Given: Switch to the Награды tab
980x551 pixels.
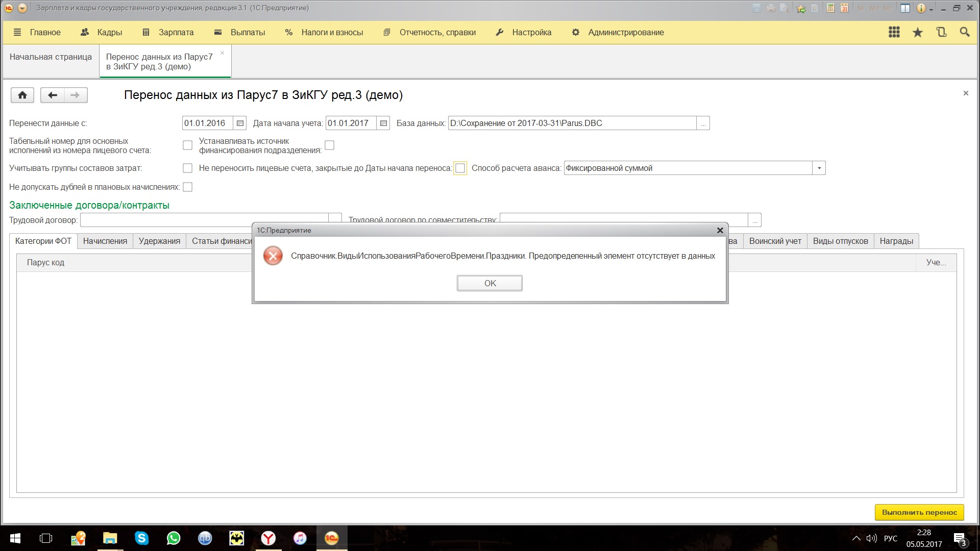Looking at the screenshot, I should (896, 241).
